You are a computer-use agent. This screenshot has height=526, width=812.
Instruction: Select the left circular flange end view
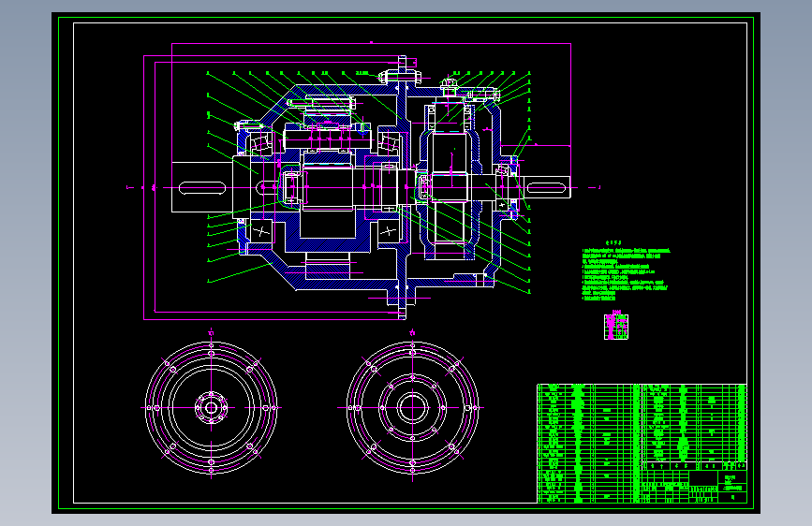212,407
